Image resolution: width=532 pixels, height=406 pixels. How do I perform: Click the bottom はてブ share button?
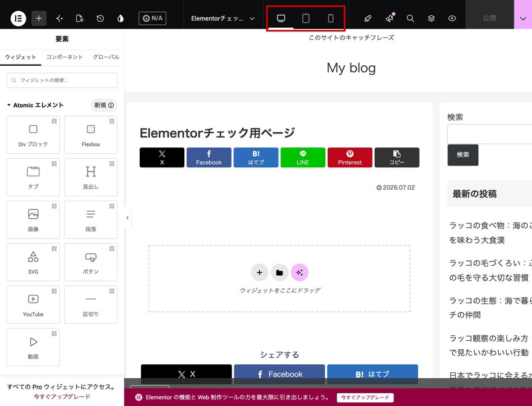click(x=372, y=374)
